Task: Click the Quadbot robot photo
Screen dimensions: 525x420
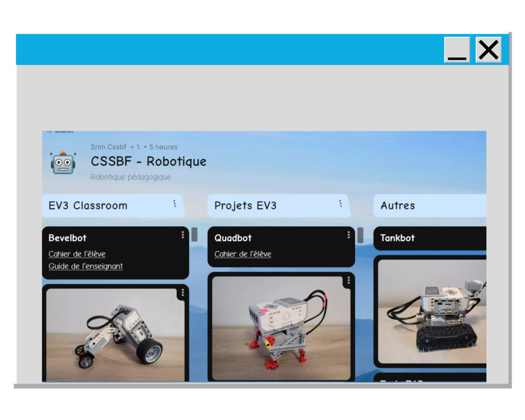Action: pos(281,328)
